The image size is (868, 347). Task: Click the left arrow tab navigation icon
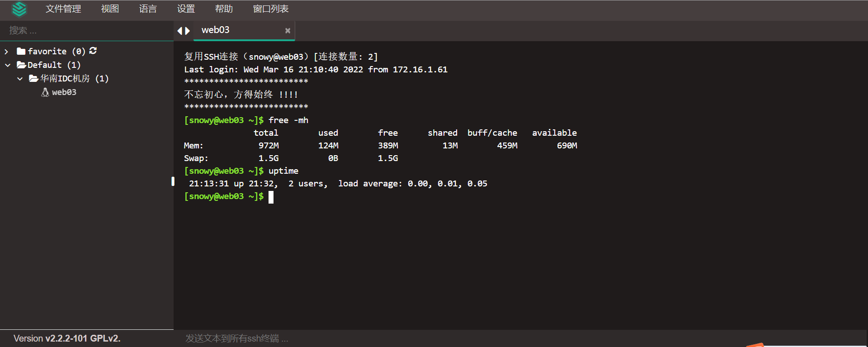(179, 31)
